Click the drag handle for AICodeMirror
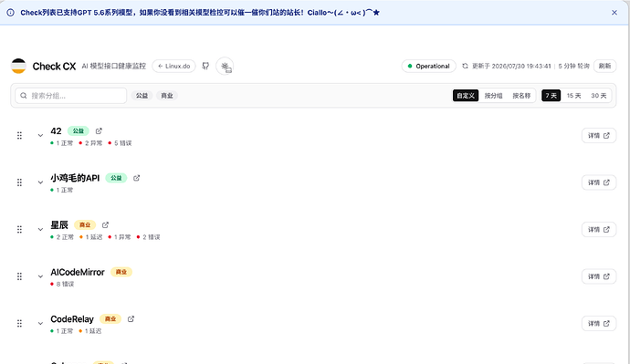 click(19, 276)
